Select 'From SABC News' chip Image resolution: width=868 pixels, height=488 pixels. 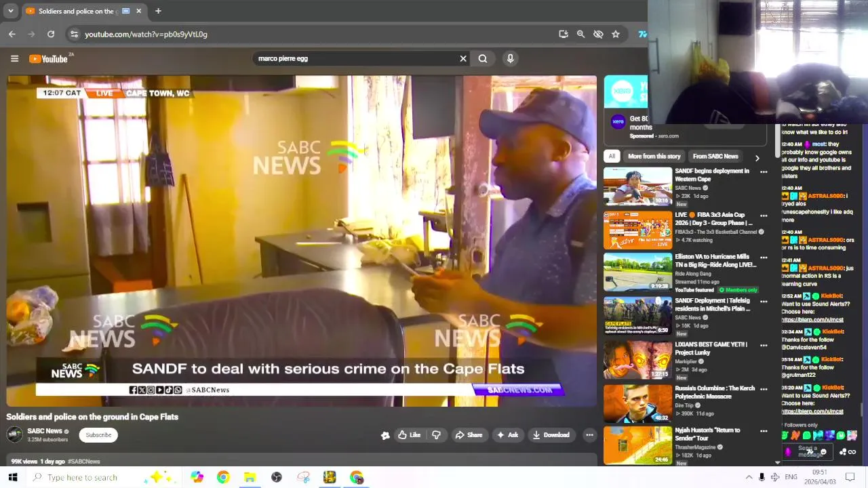coord(715,157)
